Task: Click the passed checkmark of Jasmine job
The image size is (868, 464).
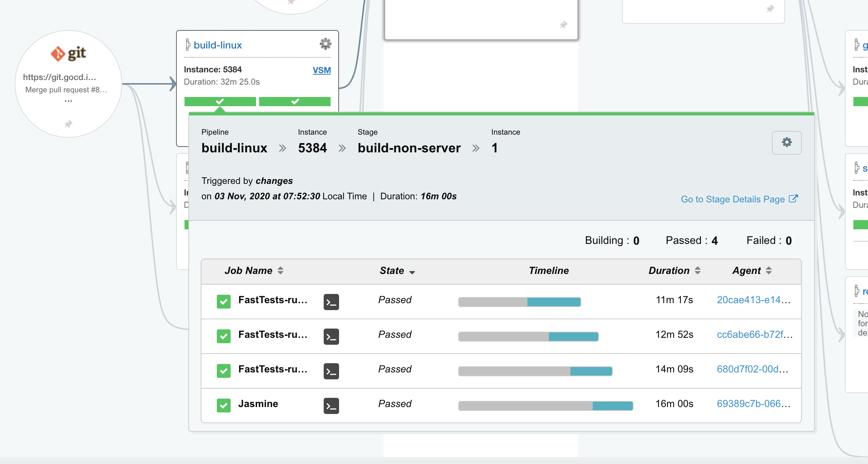Action: click(x=224, y=406)
